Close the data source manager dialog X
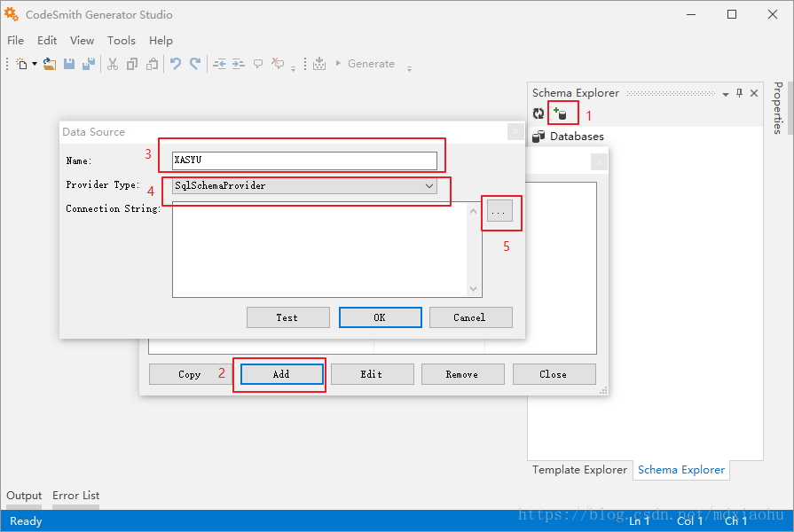Image resolution: width=794 pixels, height=532 pixels. [599, 162]
